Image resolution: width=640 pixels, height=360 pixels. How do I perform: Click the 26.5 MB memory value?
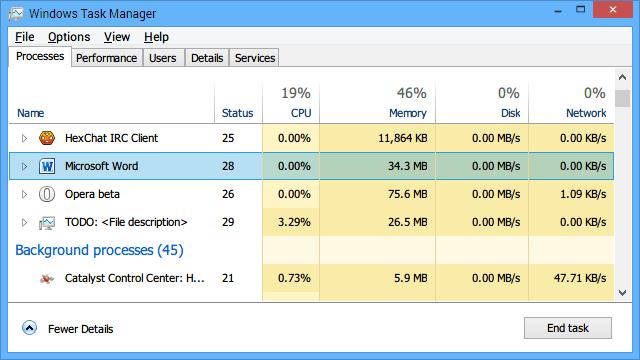tap(408, 222)
